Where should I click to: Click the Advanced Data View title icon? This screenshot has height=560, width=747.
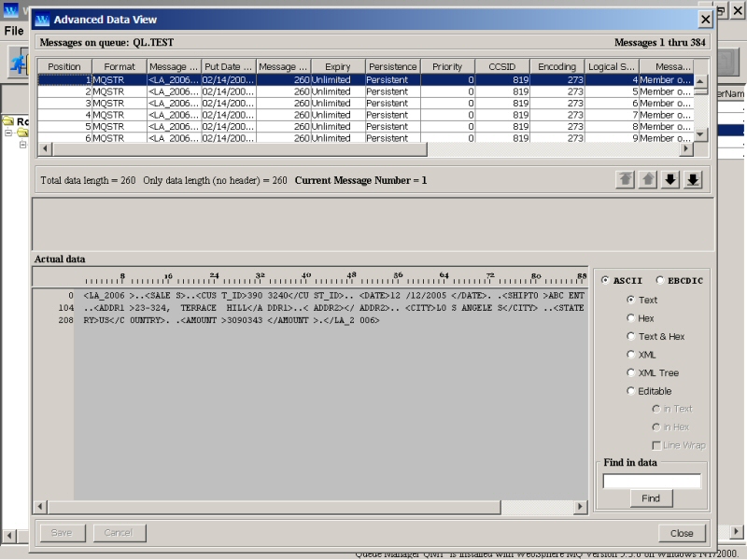[x=42, y=20]
